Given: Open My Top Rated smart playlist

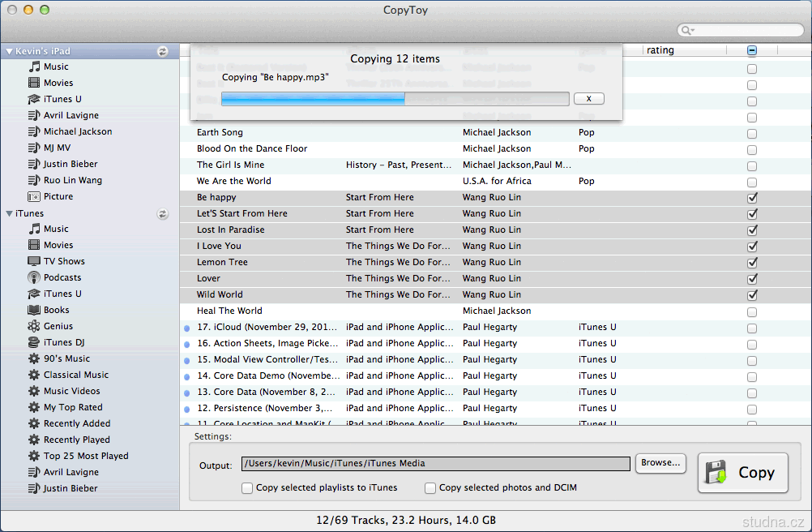Looking at the screenshot, I should point(73,407).
